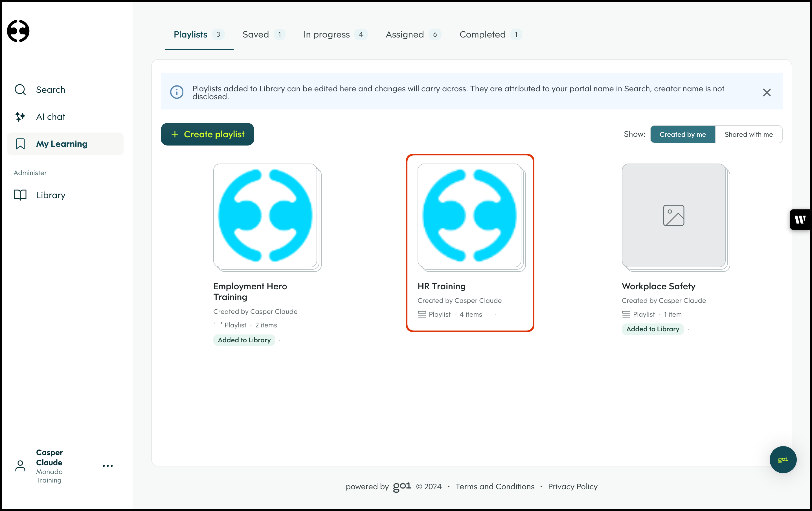Switch to the Playlists tab
The width and height of the screenshot is (812, 511).
199,34
